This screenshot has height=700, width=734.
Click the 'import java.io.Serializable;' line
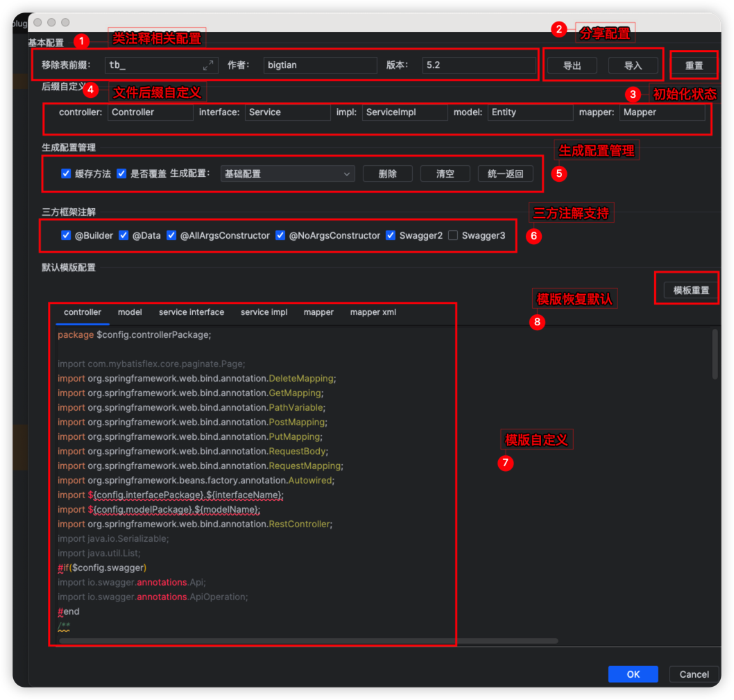tap(113, 538)
